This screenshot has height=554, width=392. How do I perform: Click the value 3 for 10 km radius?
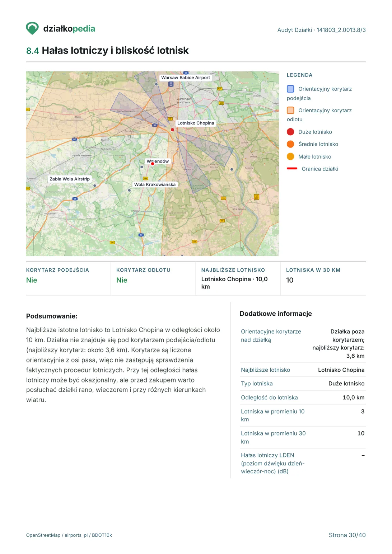363,412
